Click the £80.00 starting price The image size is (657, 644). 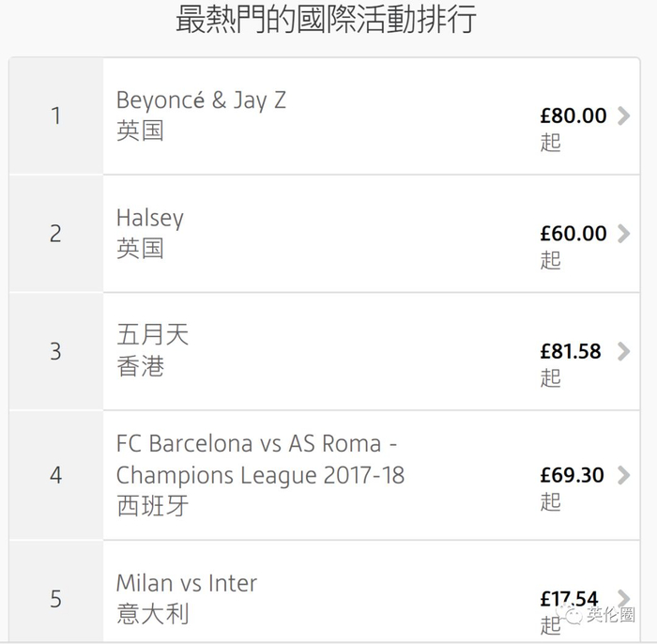point(573,116)
